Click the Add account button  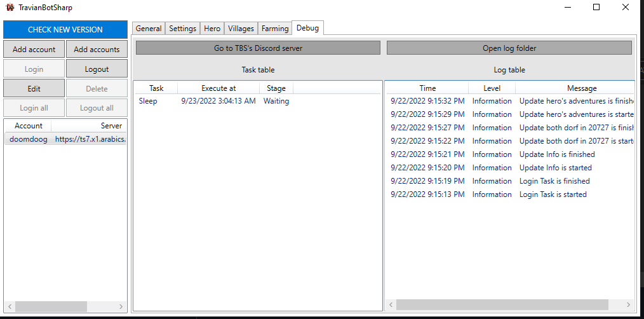coord(34,50)
